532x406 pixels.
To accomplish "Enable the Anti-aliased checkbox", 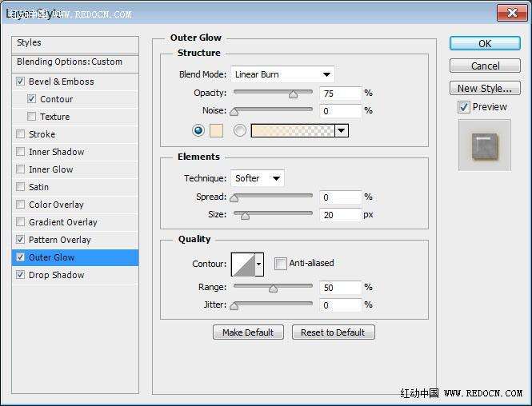I will pyautogui.click(x=281, y=263).
